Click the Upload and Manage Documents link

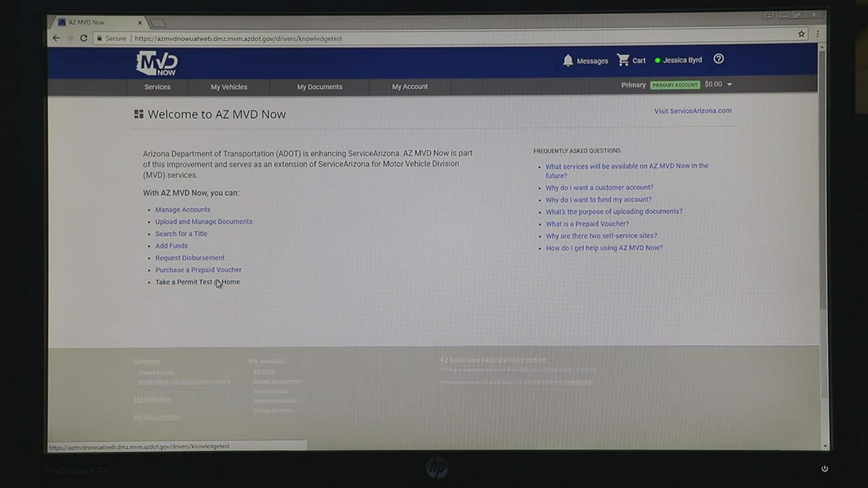click(x=203, y=221)
